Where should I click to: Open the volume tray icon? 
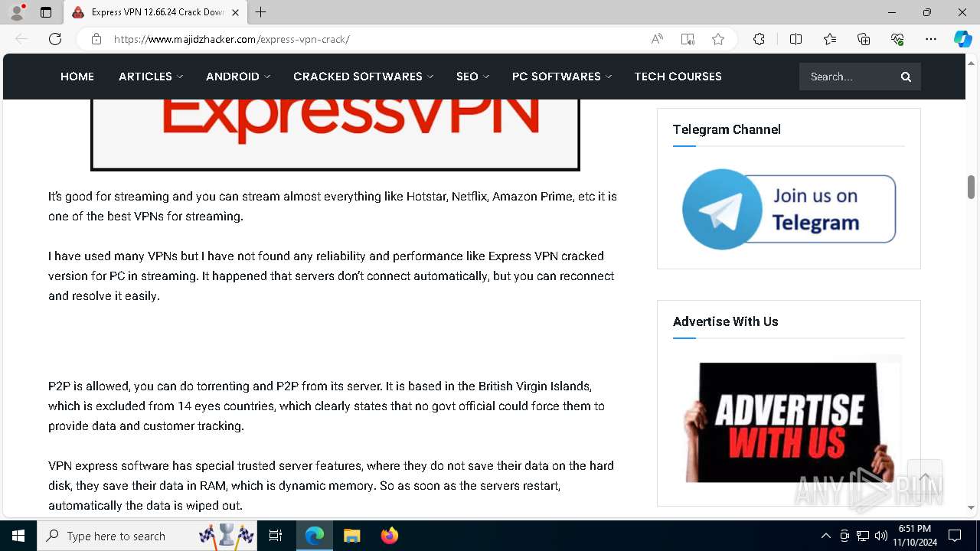(x=881, y=536)
